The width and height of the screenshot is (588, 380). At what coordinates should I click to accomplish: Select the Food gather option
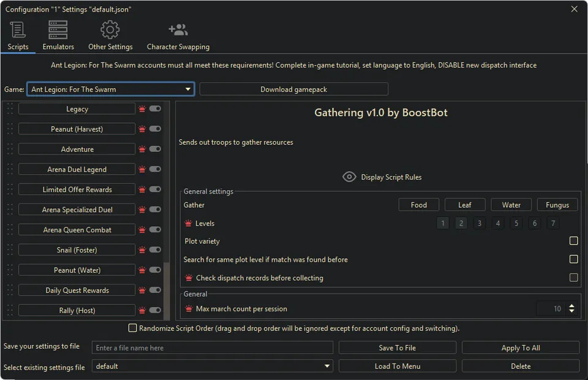418,205
